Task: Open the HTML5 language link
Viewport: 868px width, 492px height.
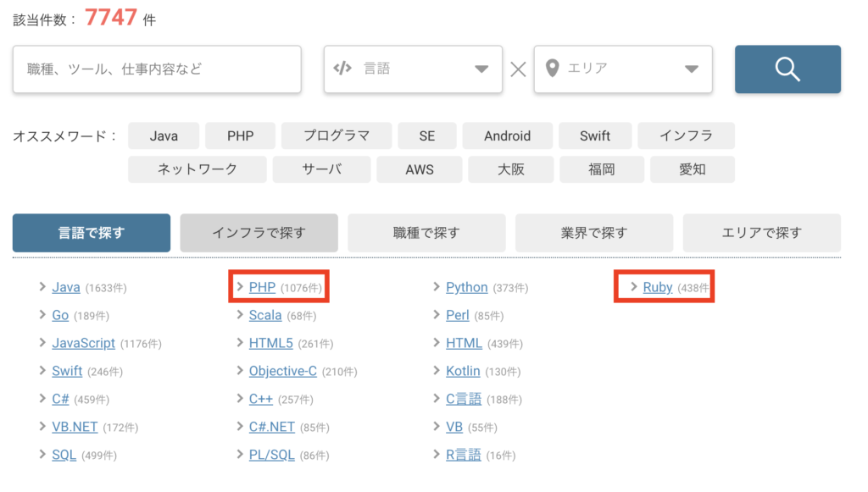Action: [270, 343]
